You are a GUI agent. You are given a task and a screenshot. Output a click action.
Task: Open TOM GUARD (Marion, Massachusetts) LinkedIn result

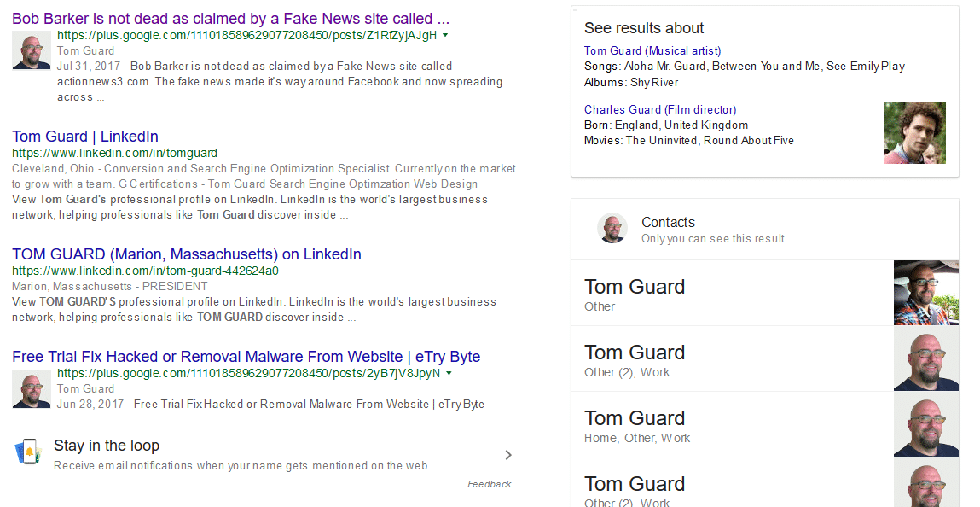click(186, 254)
